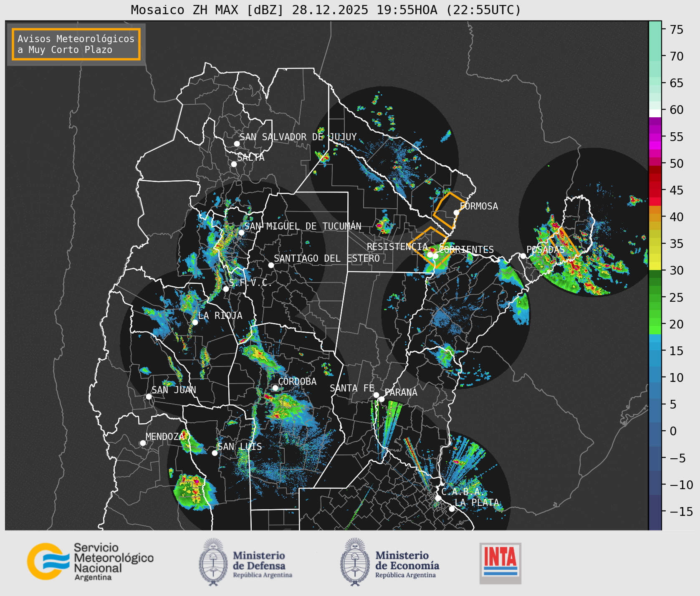This screenshot has width=700, height=596.
Task: Click the 75 value on the colorbar scale
Action: (x=677, y=30)
